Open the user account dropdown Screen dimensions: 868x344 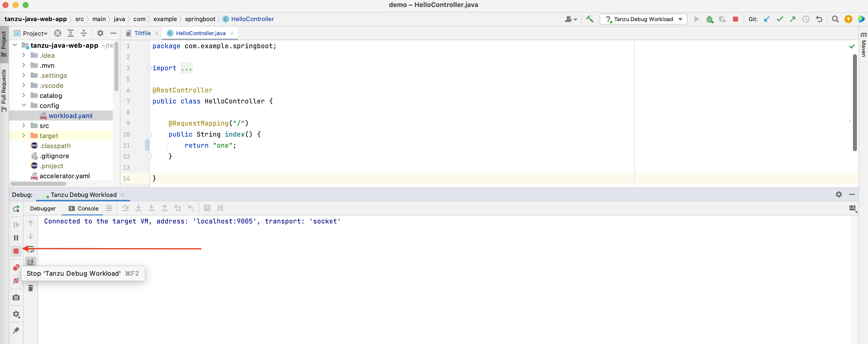pyautogui.click(x=571, y=19)
